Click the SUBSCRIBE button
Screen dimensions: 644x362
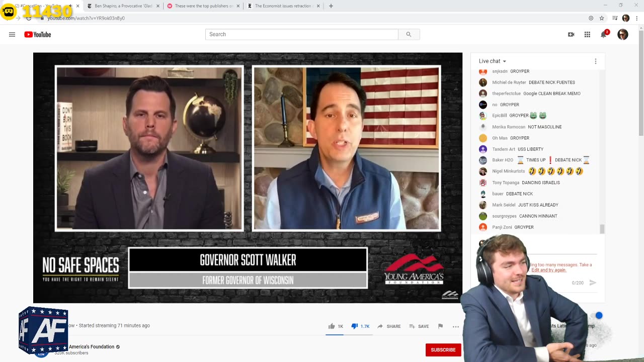[x=443, y=350]
